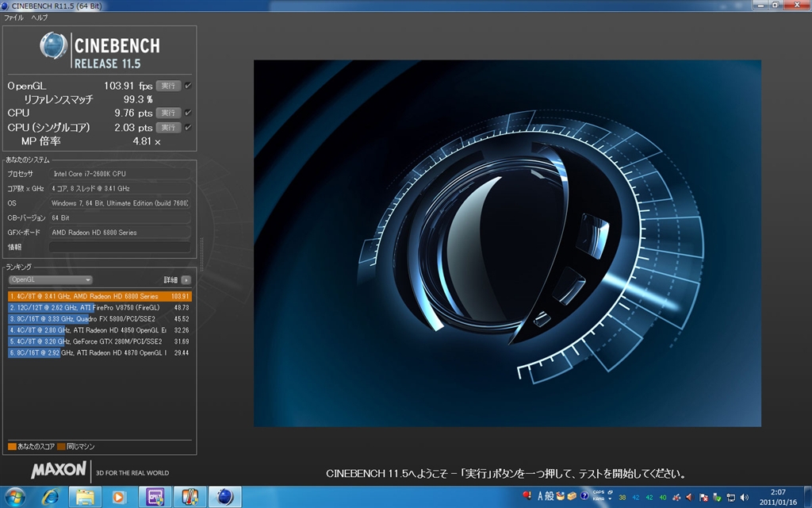Click the empty 情報 input field
This screenshot has height=508, width=812.
click(120, 248)
